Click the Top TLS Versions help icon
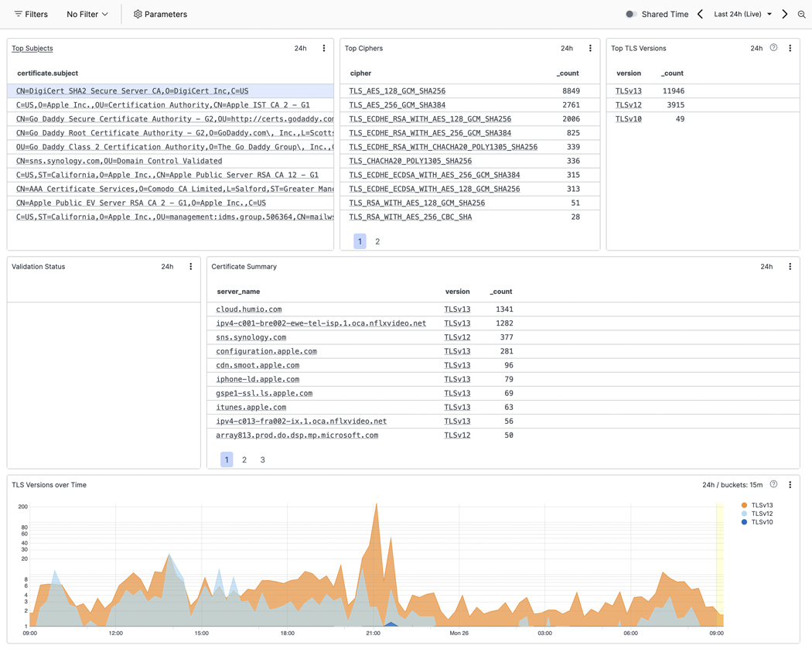The image size is (812, 649). pos(773,48)
